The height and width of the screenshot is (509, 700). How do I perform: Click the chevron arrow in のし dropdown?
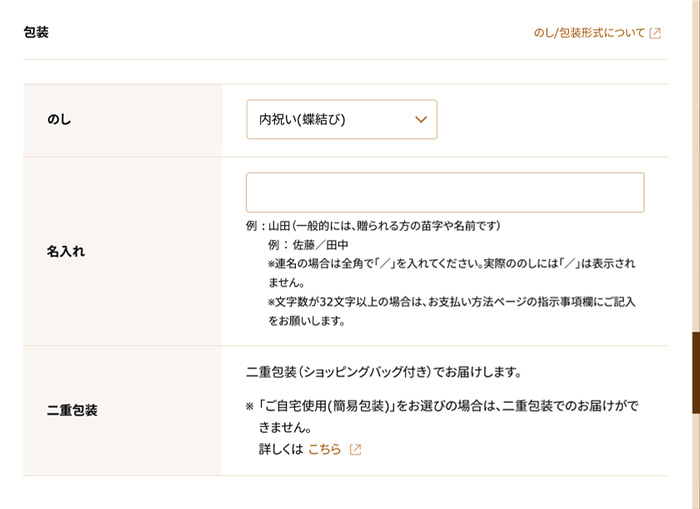421,120
